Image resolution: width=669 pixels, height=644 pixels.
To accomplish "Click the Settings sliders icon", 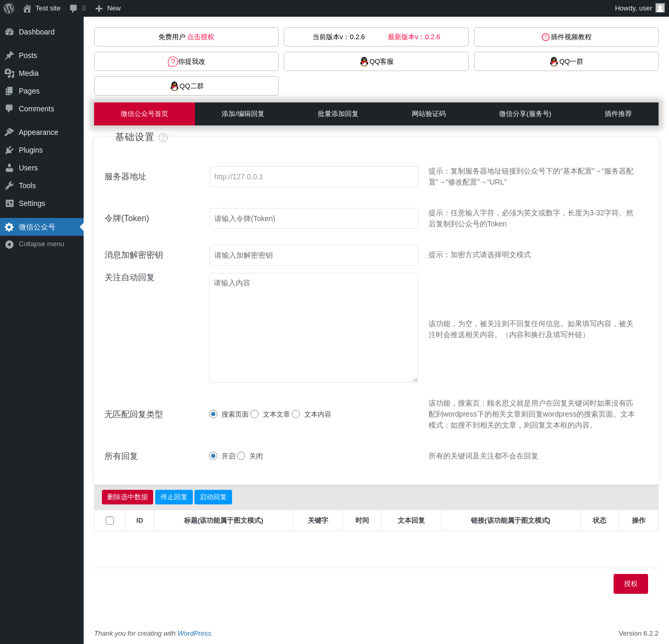I will (x=9, y=203).
